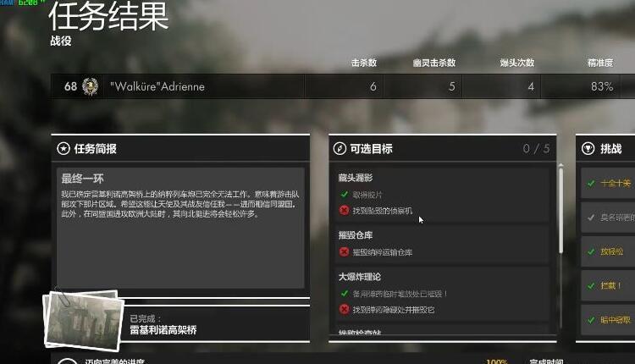Viewport: 635px width, 364px height.
Task: Click the gray checkmark on the second challenge
Action: click(591, 218)
